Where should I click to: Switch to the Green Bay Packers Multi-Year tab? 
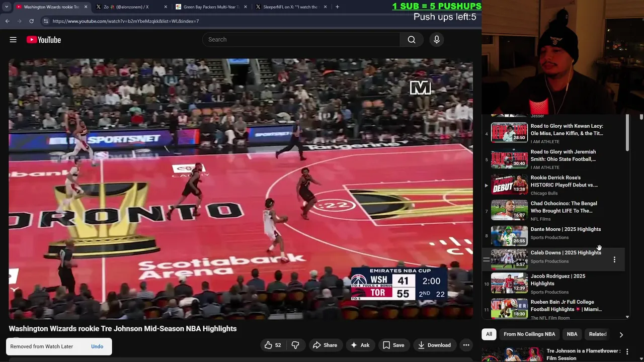pos(211,7)
